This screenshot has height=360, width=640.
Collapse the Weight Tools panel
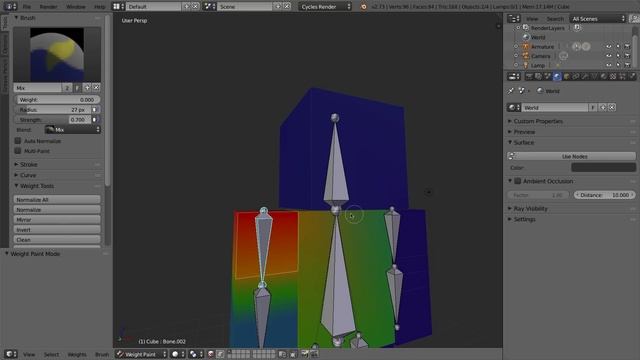click(16, 186)
